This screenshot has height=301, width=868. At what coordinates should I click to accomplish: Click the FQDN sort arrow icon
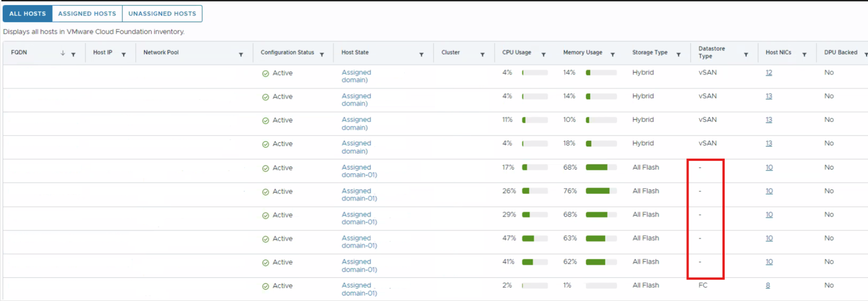63,53
